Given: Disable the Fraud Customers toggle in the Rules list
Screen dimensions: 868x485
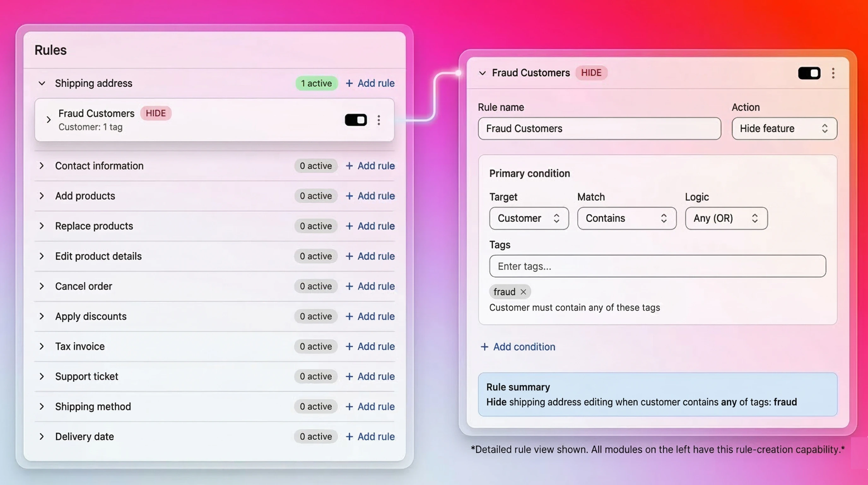Looking at the screenshot, I should pos(355,120).
